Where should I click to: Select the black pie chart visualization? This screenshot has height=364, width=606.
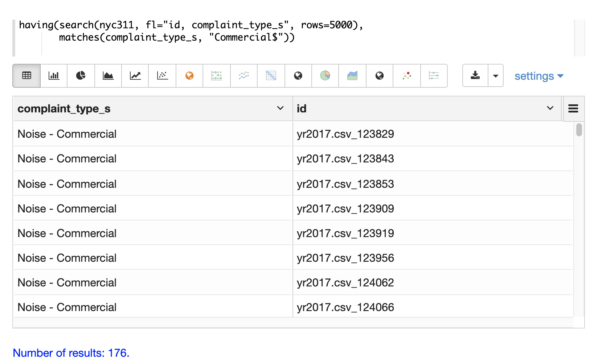point(81,76)
